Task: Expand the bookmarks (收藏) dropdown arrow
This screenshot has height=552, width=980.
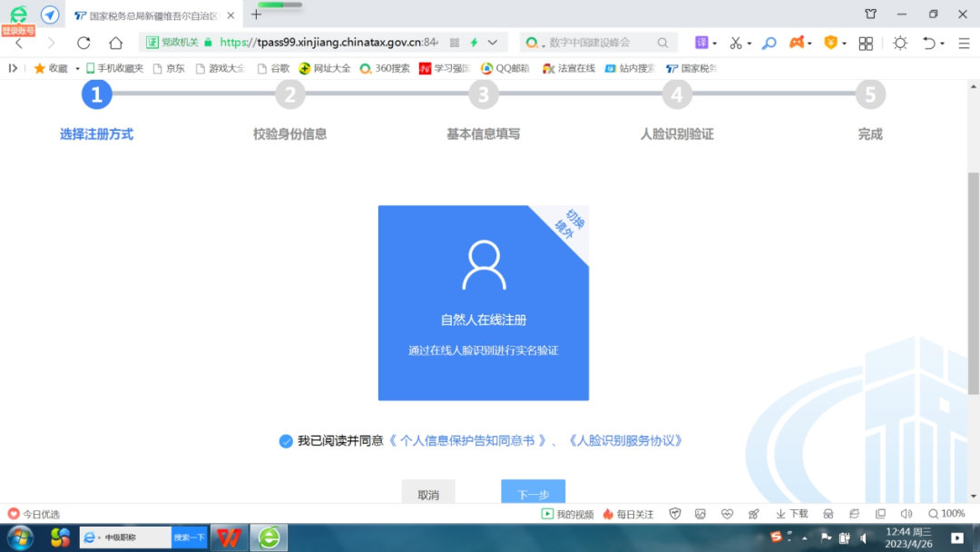Action: (77, 68)
